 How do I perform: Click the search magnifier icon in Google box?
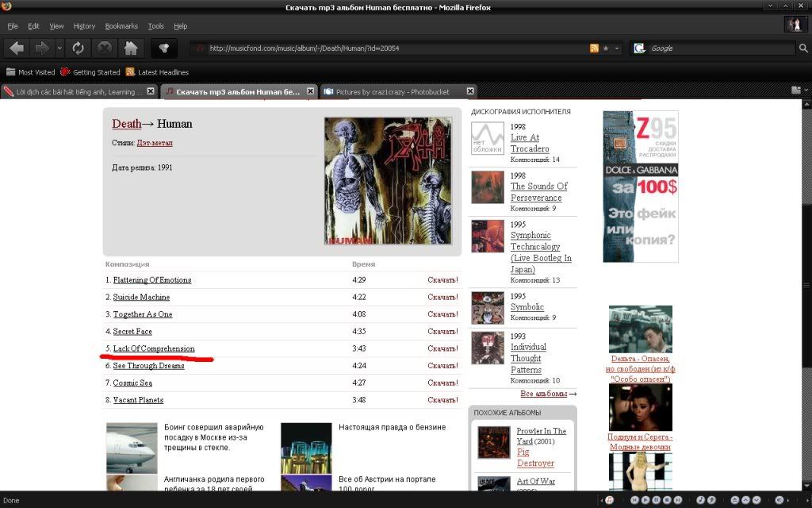click(x=803, y=48)
